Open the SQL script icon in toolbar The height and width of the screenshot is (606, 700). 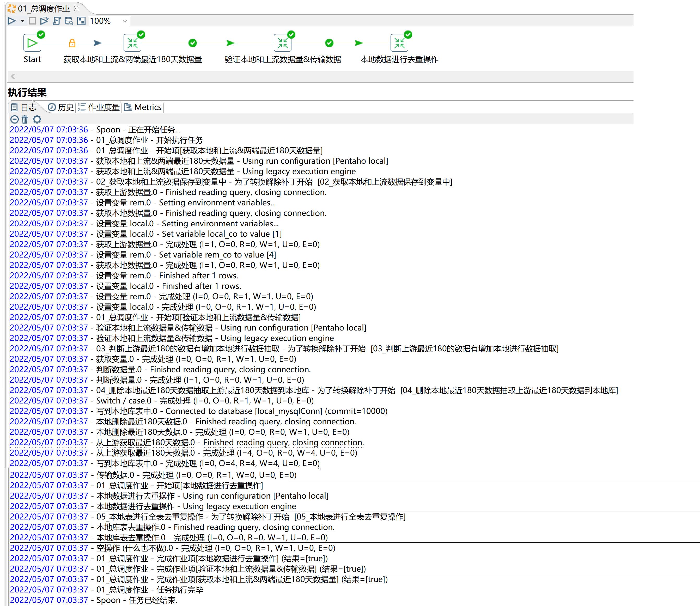point(57,21)
